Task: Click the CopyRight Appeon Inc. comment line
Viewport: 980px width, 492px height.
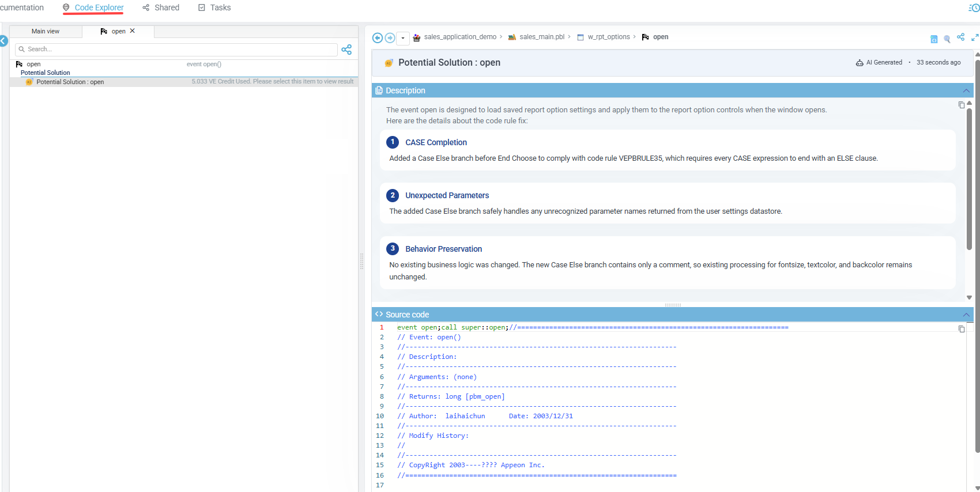Action: pos(470,465)
